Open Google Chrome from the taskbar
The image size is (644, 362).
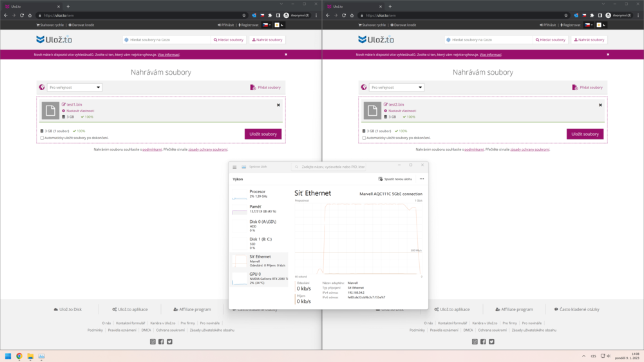19,356
